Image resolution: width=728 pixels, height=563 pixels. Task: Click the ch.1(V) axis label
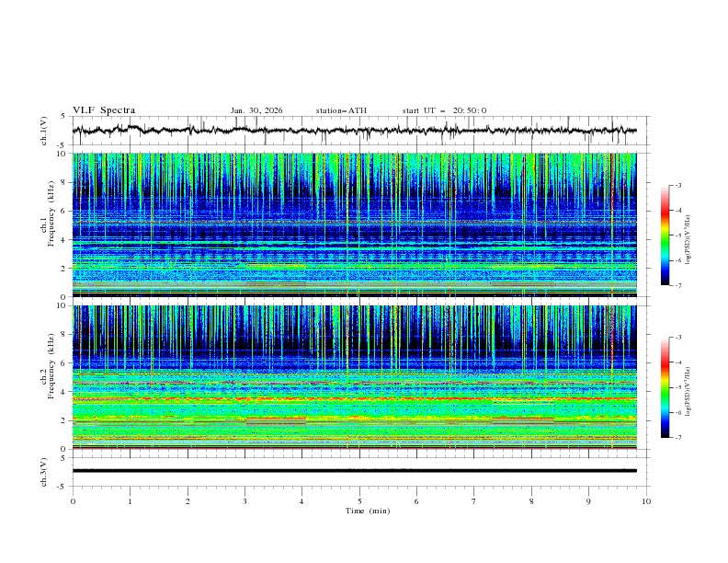(45, 131)
